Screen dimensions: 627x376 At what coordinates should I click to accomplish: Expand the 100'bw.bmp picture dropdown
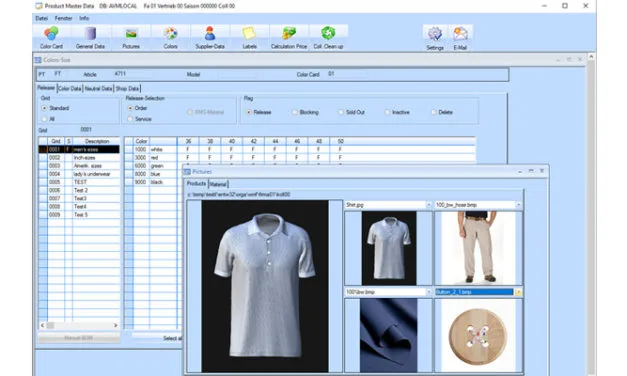(429, 292)
